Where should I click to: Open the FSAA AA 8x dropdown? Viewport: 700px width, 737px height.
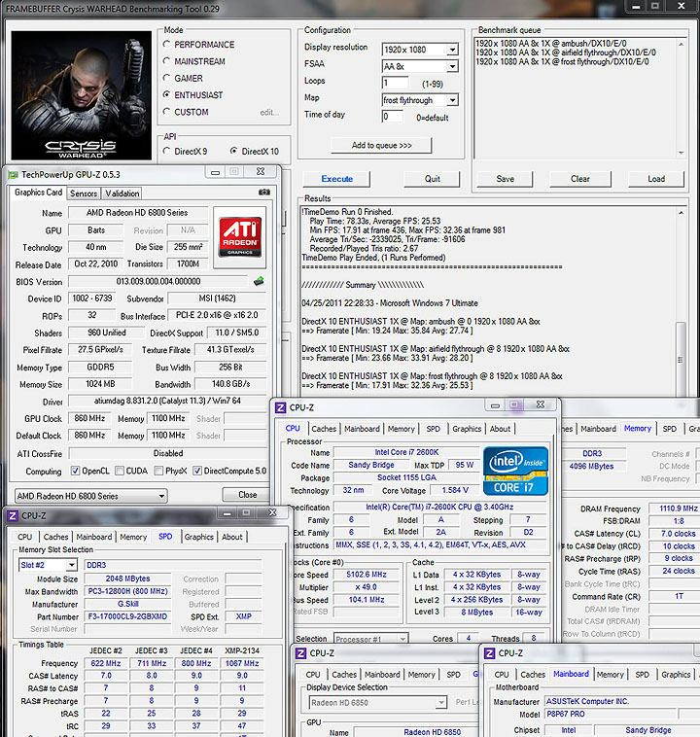(x=452, y=66)
